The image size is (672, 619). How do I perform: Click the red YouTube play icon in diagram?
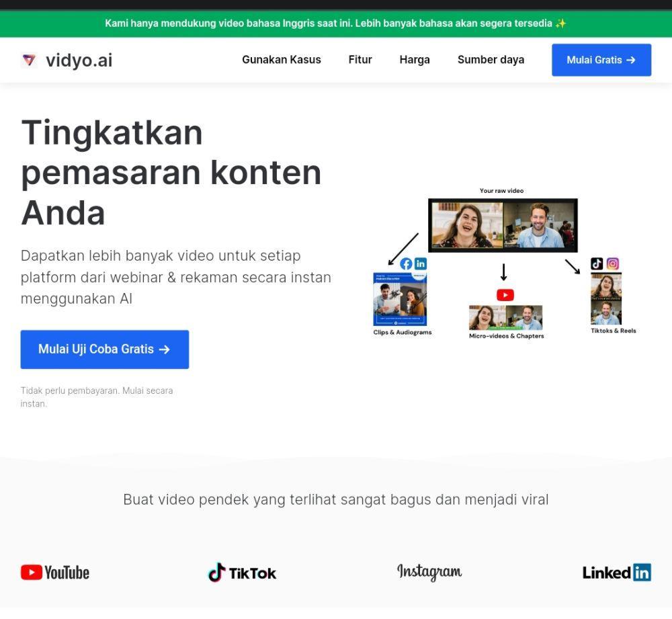tap(505, 295)
